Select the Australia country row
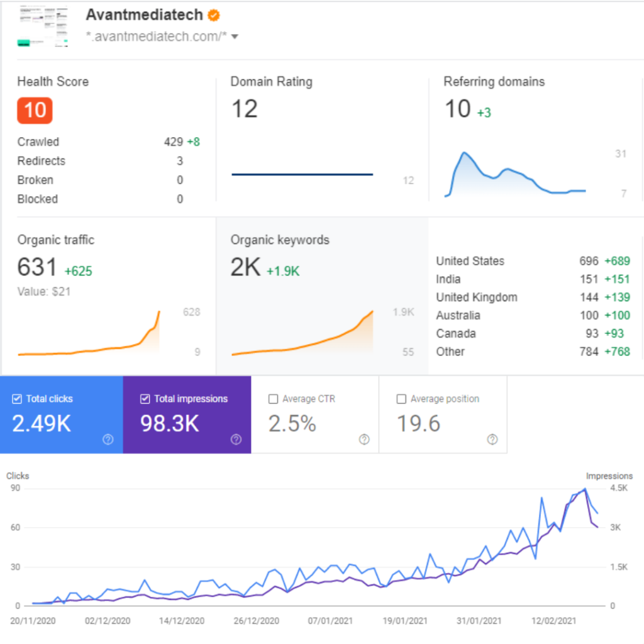Viewport: 644px width, 644px height. point(533,316)
